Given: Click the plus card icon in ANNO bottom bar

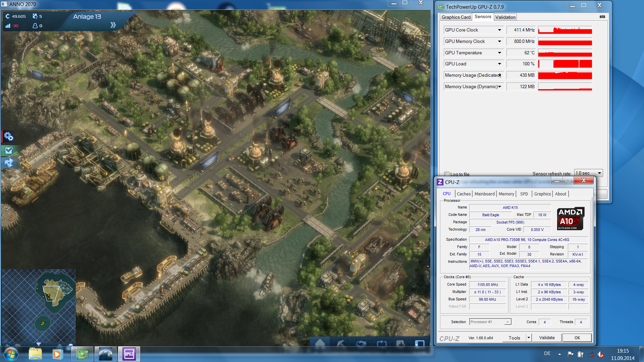Looking at the screenshot, I should [x=400, y=344].
